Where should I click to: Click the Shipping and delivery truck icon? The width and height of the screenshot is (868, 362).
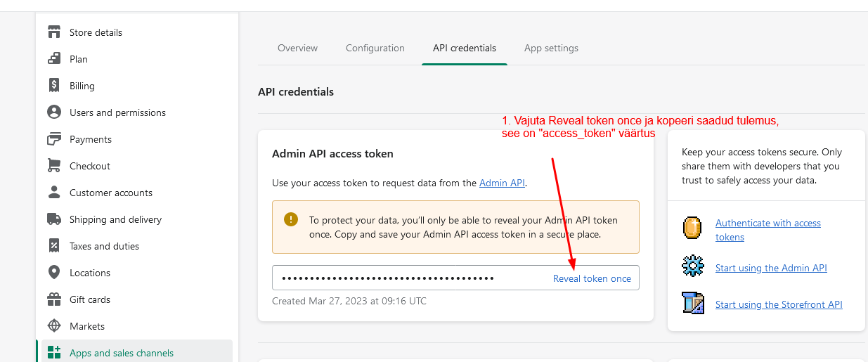point(54,219)
